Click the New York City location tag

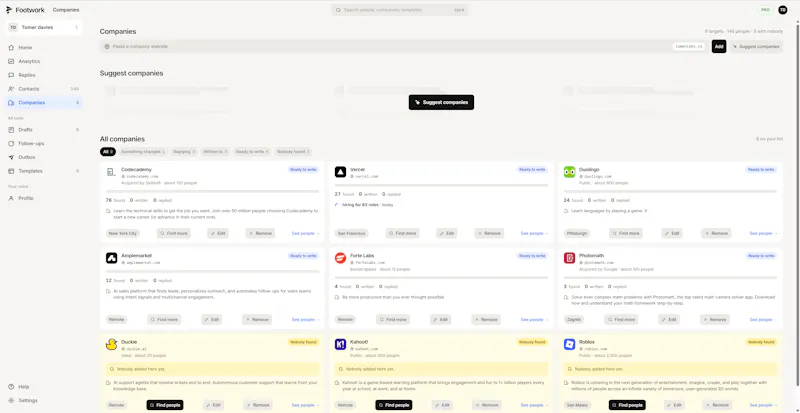(123, 233)
